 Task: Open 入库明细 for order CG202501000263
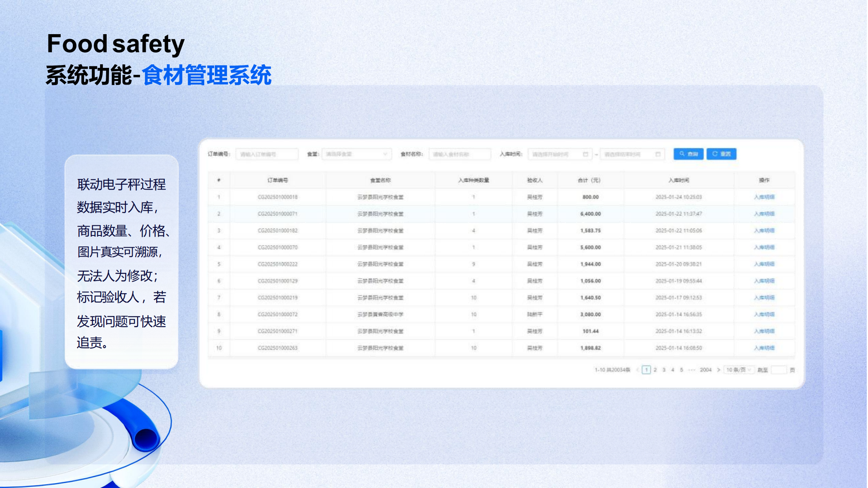pos(764,348)
